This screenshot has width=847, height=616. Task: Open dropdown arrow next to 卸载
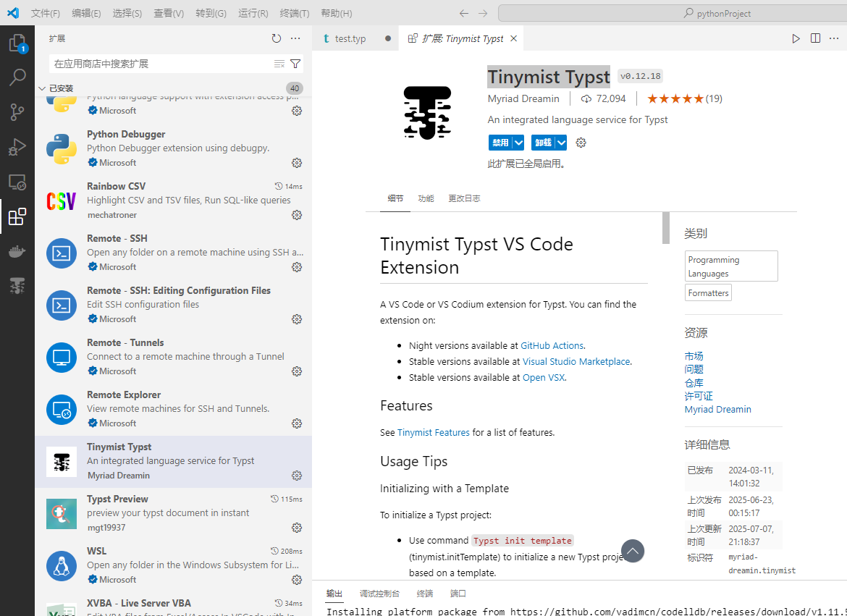click(561, 143)
